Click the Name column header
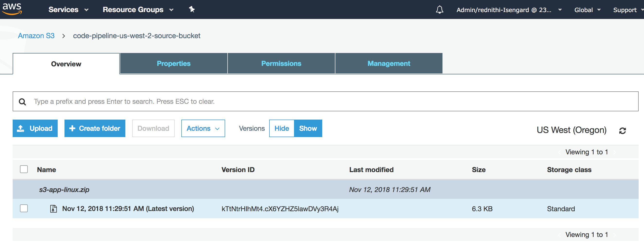Viewport: 644px width, 245px height. (x=46, y=170)
